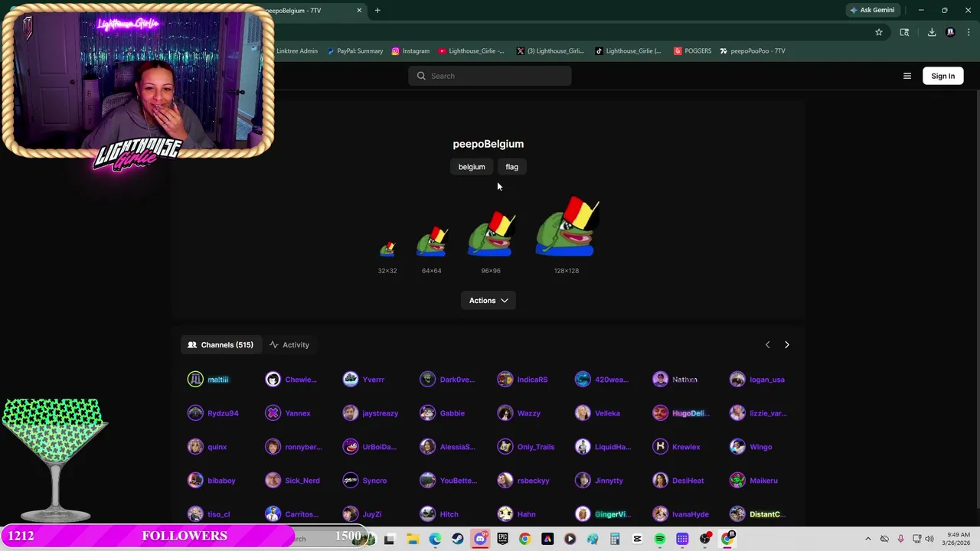Viewport: 980px width, 551px height.
Task: Open File Explorer from the taskbar
Action: [412, 539]
